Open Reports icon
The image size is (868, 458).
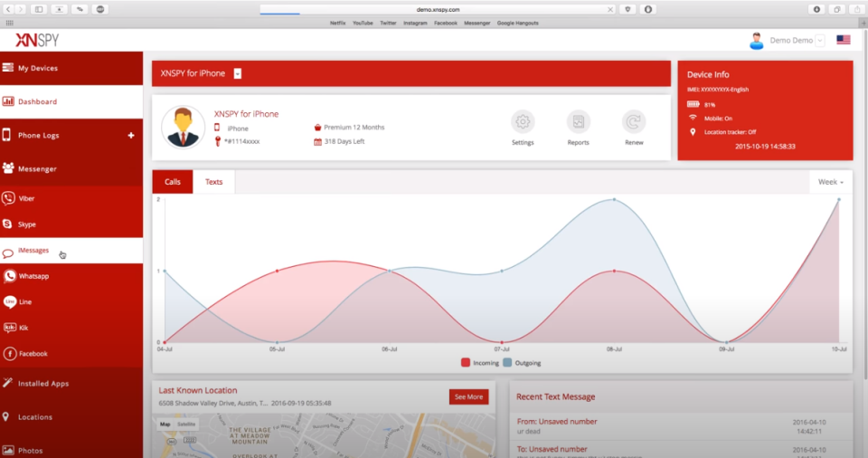(578, 122)
